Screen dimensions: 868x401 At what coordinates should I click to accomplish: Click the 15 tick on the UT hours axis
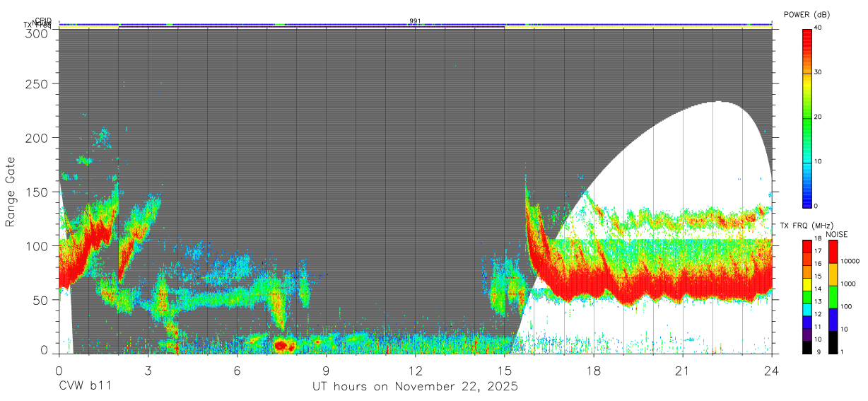tap(505, 370)
